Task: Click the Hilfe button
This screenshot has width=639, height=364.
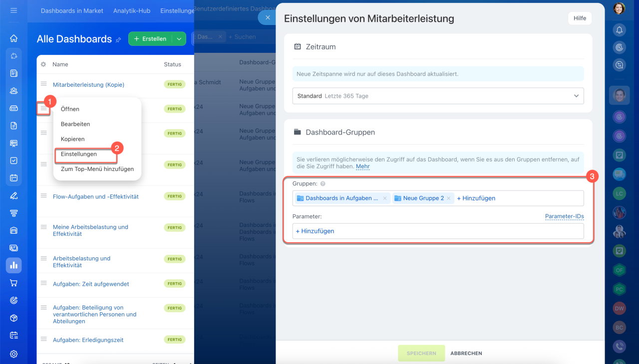Action: pos(580,18)
